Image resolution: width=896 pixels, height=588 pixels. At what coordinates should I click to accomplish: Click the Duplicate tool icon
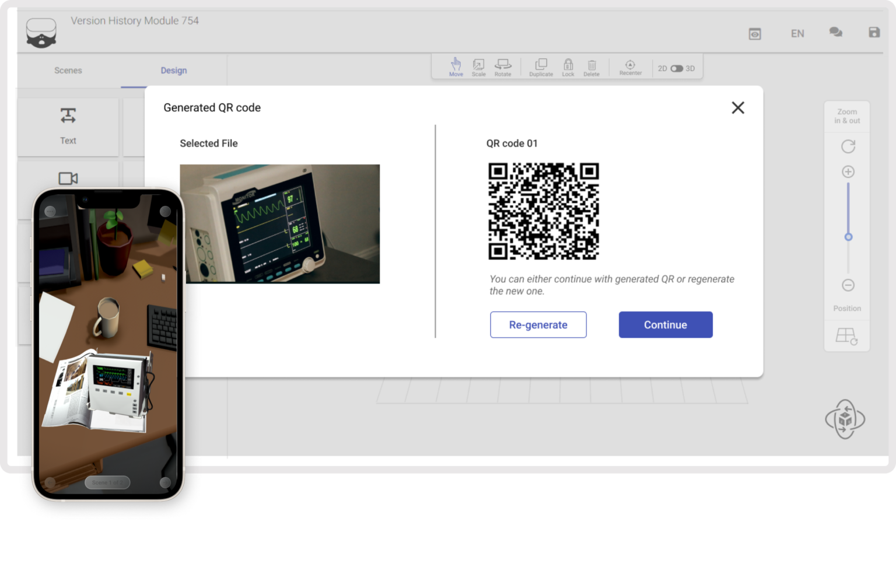[541, 64]
